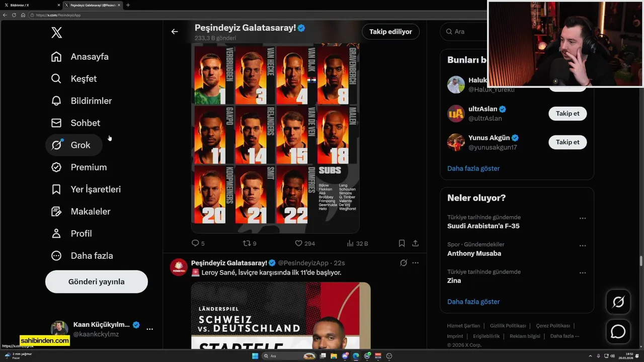Viewport: 644px width, 362px height.
Task: Open Windows Start menu
Action: pos(255,356)
